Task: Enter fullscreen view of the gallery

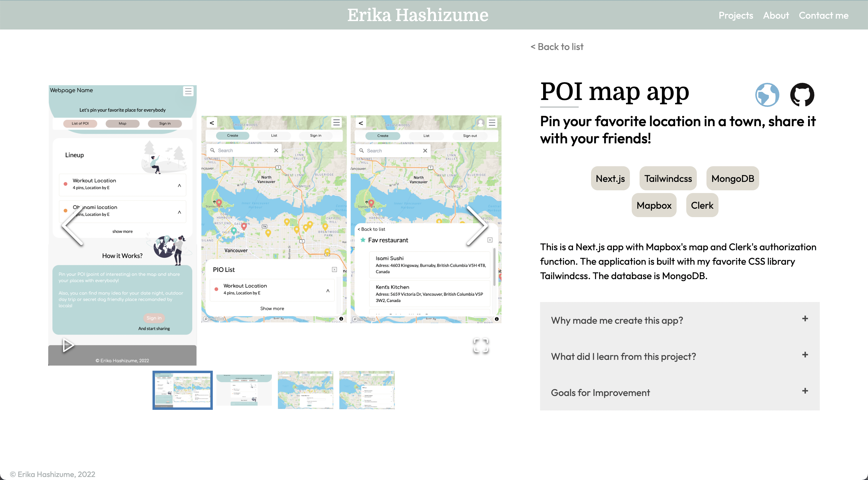Action: pos(481,346)
